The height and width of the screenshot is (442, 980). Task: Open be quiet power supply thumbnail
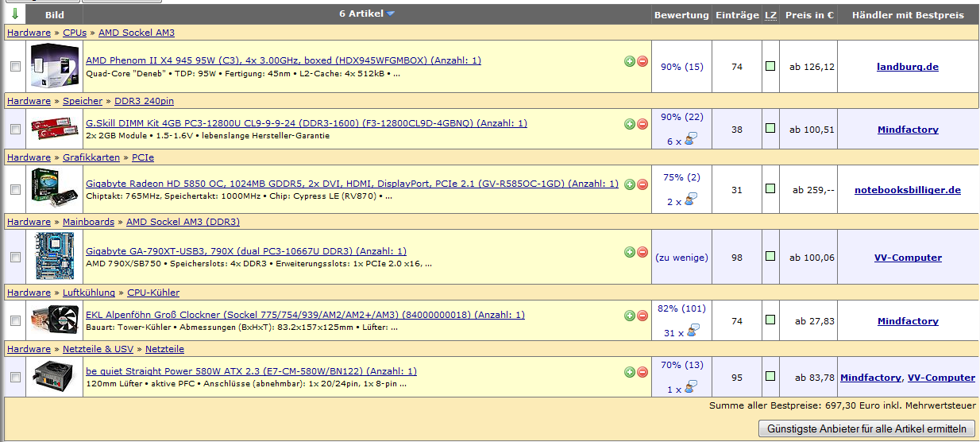[x=55, y=376]
